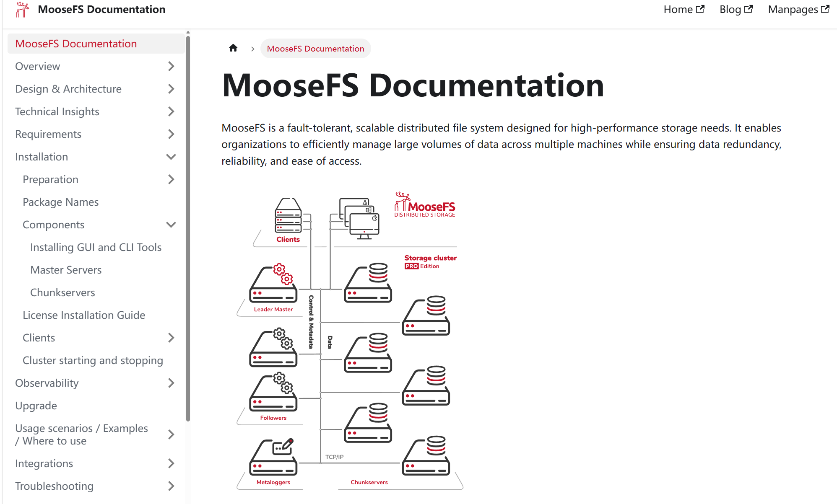Open the Chunkservers sidebar page

point(62,292)
